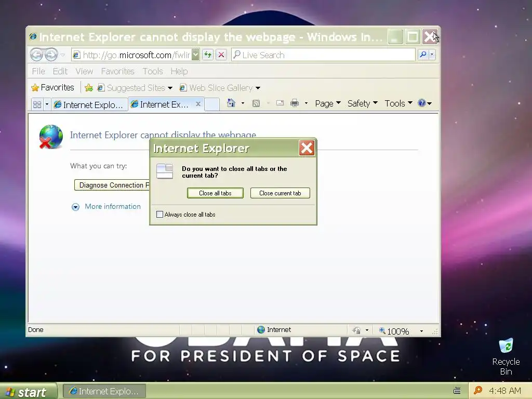Click the 4:48 AM clock
This screenshot has height=399, width=532.
[x=505, y=391]
